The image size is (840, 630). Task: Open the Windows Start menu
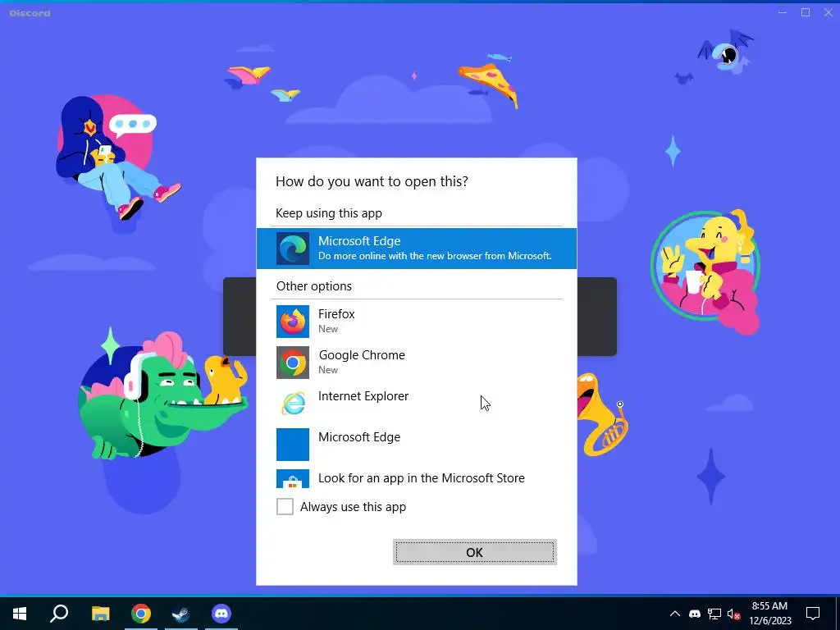point(20,614)
